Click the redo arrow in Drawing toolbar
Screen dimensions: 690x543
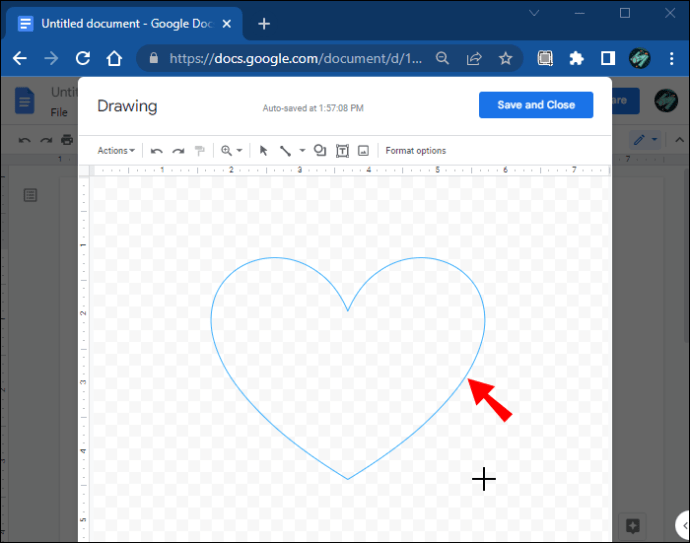(x=178, y=151)
